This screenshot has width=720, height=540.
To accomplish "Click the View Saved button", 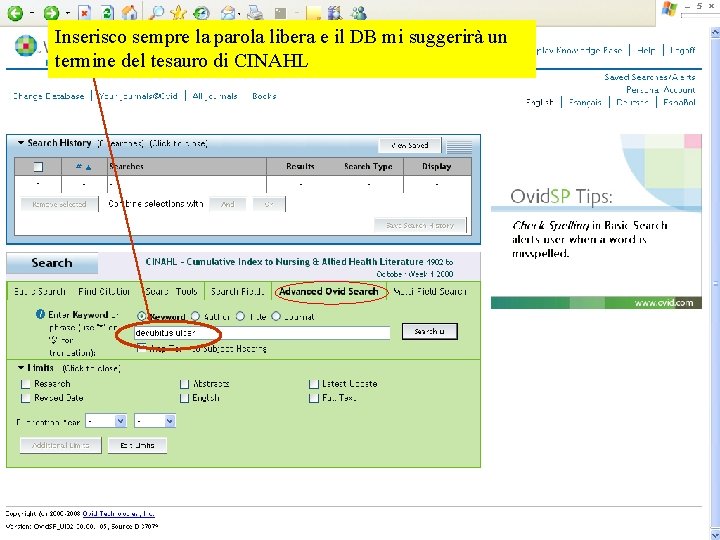I will point(410,146).
